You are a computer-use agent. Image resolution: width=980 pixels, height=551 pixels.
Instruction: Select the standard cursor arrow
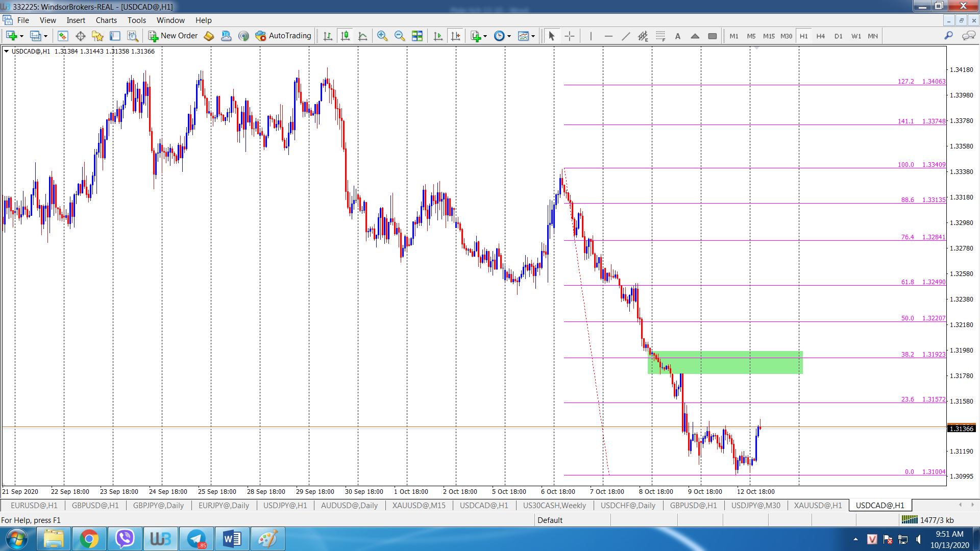click(x=551, y=36)
